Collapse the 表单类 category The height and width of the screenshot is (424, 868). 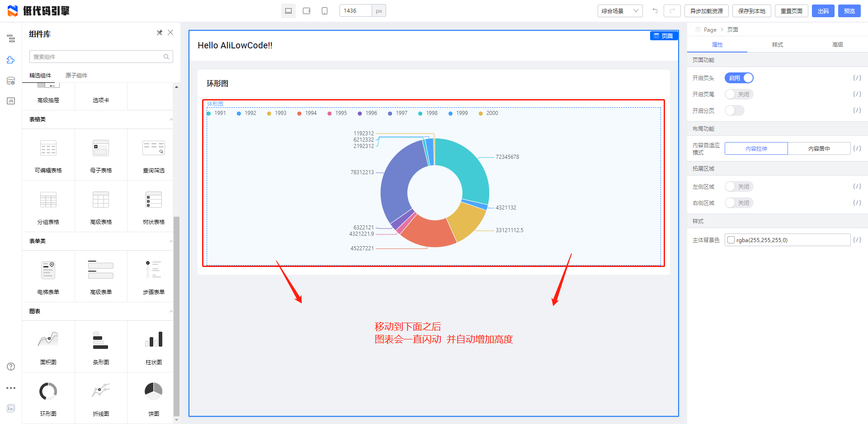[171, 241]
